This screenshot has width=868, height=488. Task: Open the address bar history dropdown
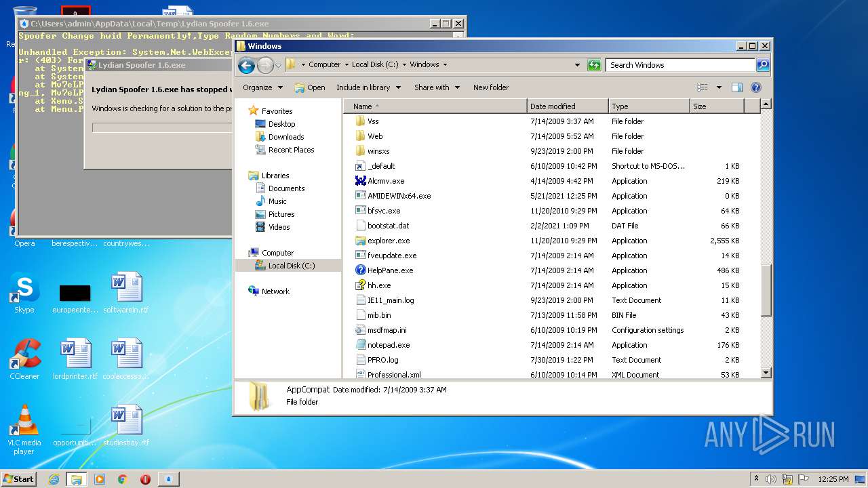(x=577, y=65)
